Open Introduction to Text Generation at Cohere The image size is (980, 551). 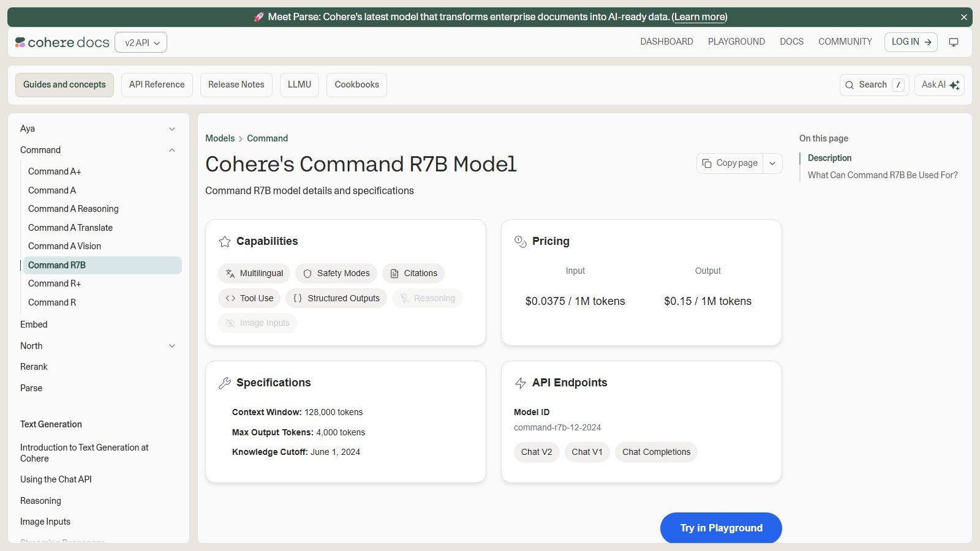(x=85, y=453)
